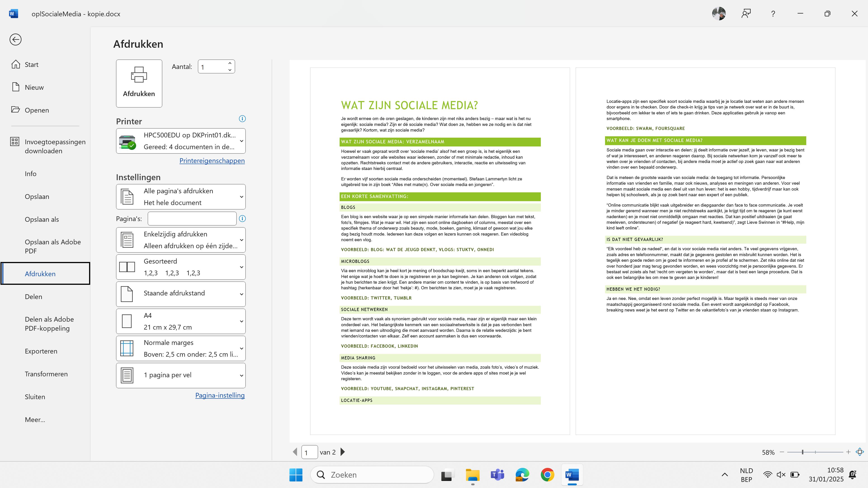Open the HPC500EDU printer selection dropdown
This screenshot has height=488, width=868.
[x=181, y=141]
